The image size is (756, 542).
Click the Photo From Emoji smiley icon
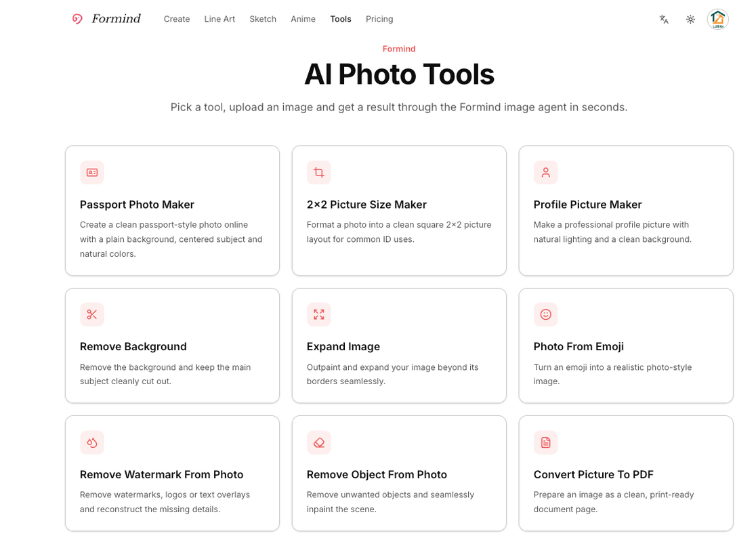click(546, 314)
